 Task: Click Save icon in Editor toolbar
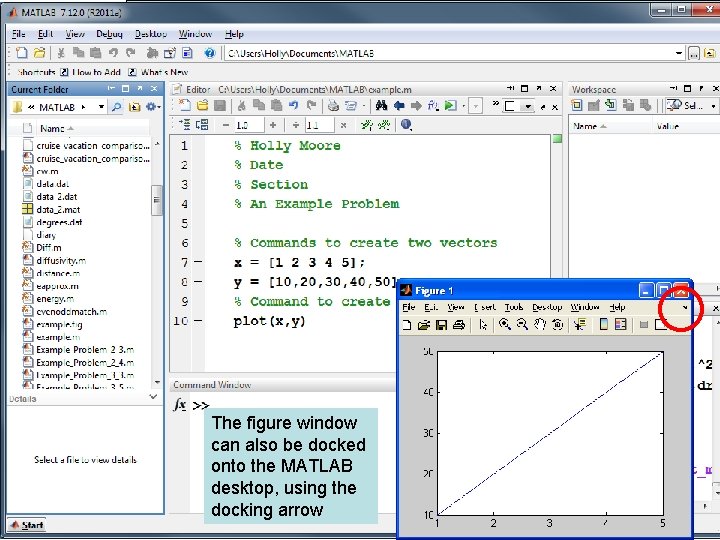[220, 106]
